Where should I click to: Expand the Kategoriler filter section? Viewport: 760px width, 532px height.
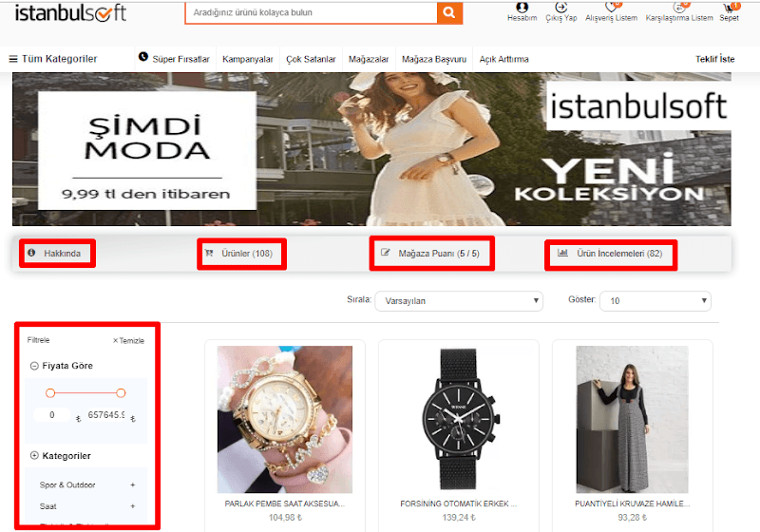34,455
